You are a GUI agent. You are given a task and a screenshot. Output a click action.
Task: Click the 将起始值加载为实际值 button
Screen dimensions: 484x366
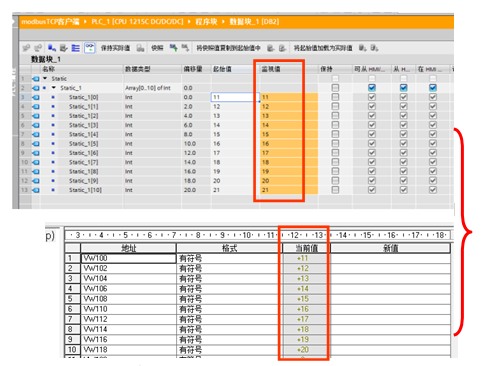pos(323,48)
